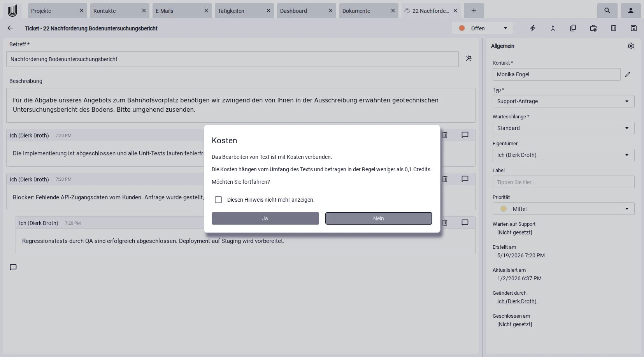Delete icon on the Blocker comment

coord(445,179)
